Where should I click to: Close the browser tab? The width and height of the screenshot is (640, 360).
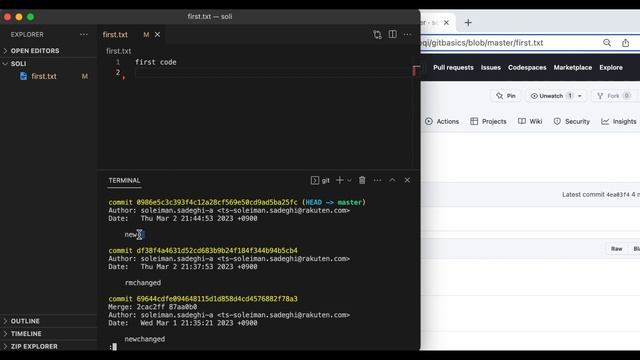pos(446,22)
